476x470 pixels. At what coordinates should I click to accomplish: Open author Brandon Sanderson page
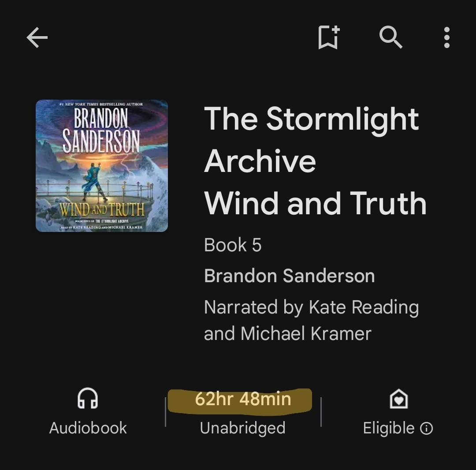(289, 276)
